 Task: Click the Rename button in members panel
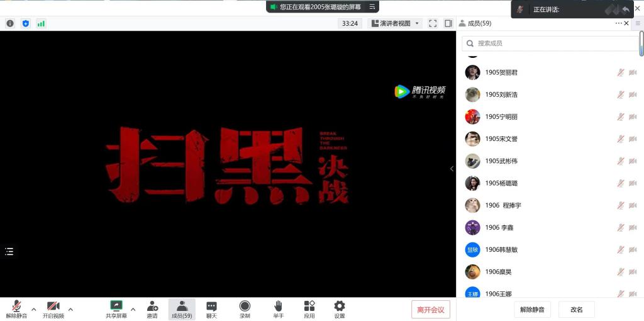(x=576, y=309)
